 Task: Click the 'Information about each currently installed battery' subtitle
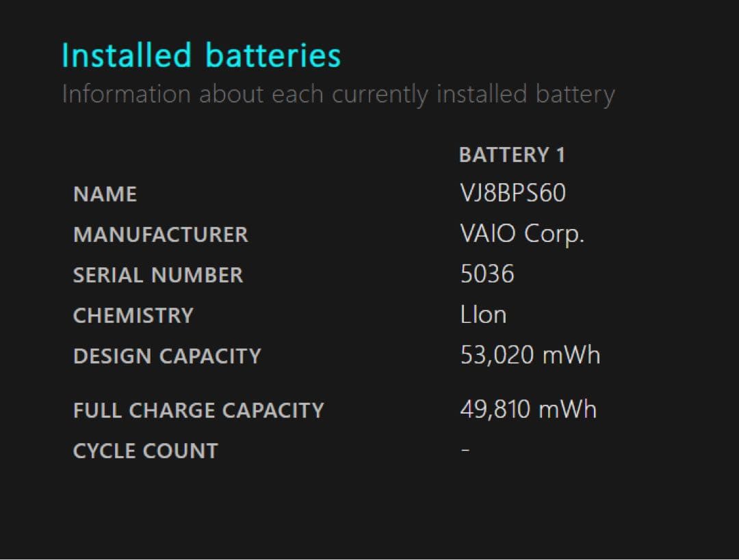click(x=338, y=94)
